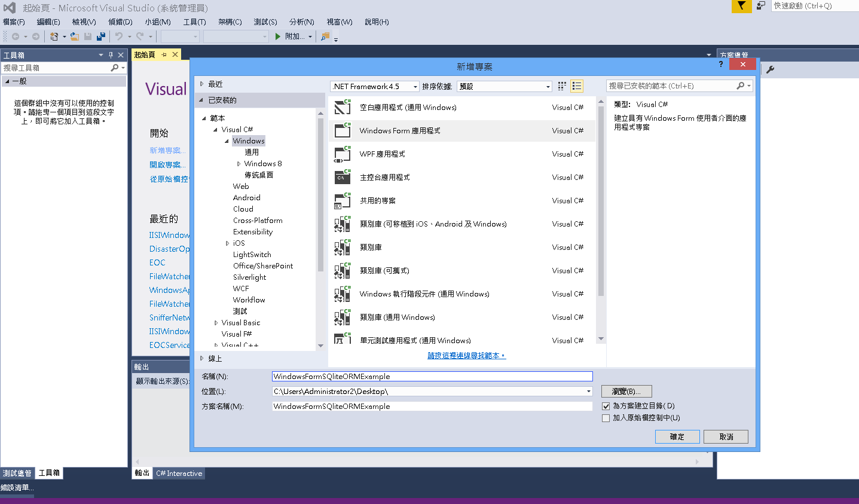Click the Undo toolbar icon
The width and height of the screenshot is (859, 504).
pos(119,36)
